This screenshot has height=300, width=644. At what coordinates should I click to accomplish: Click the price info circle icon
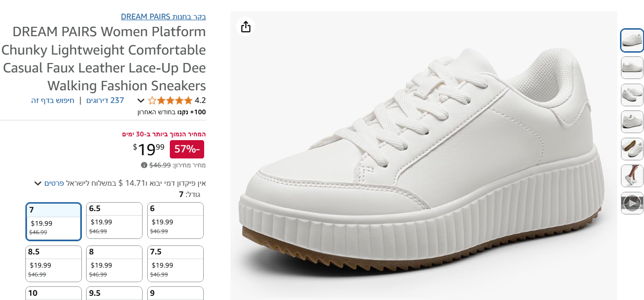click(x=144, y=165)
